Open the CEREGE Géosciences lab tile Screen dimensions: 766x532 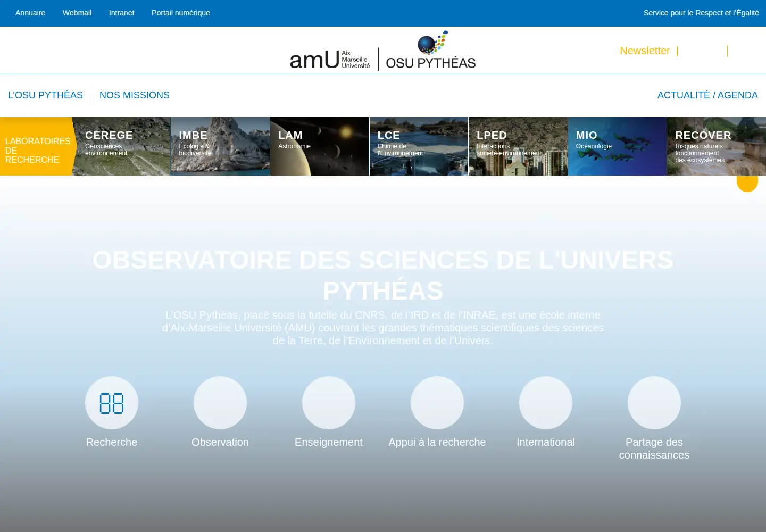pyautogui.click(x=122, y=146)
